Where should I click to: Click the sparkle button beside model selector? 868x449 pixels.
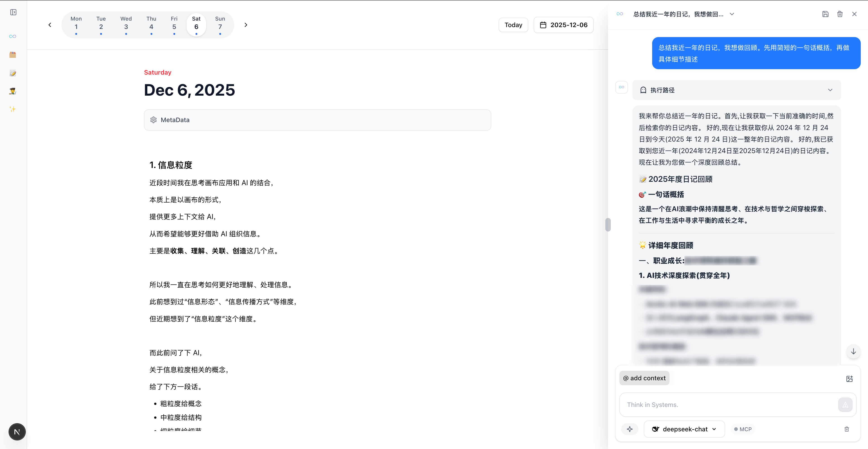[x=630, y=429]
